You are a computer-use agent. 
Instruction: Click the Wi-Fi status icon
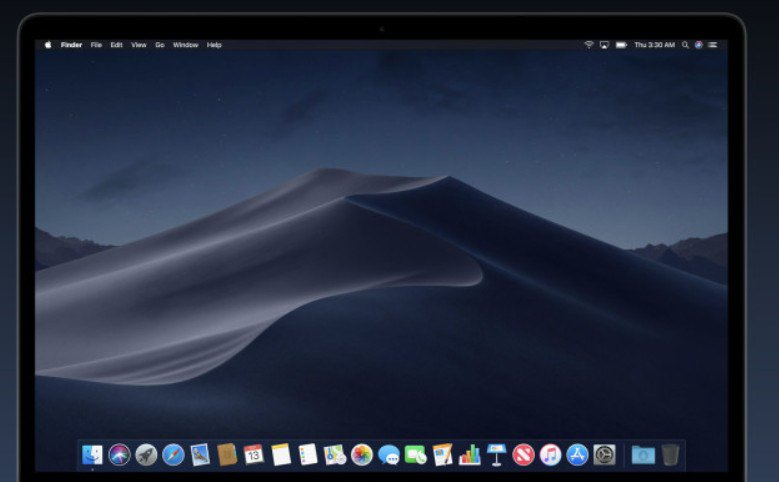589,45
